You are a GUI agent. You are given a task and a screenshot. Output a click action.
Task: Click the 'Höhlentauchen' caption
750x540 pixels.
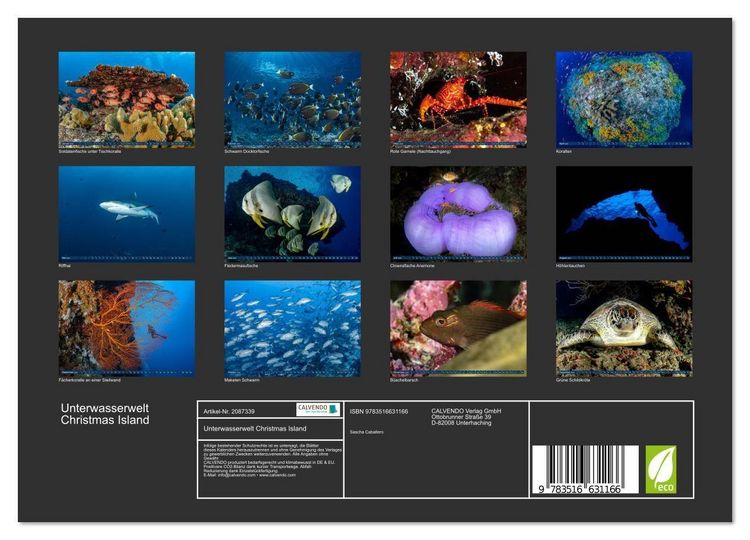coord(570,265)
